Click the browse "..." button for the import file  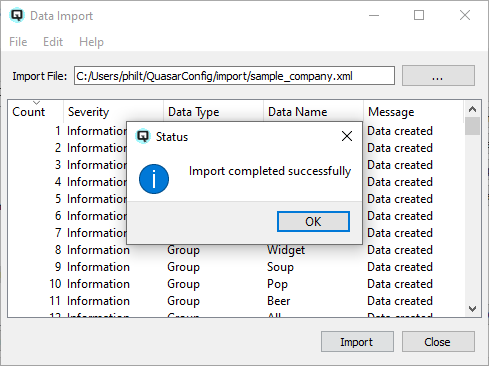tap(438, 76)
